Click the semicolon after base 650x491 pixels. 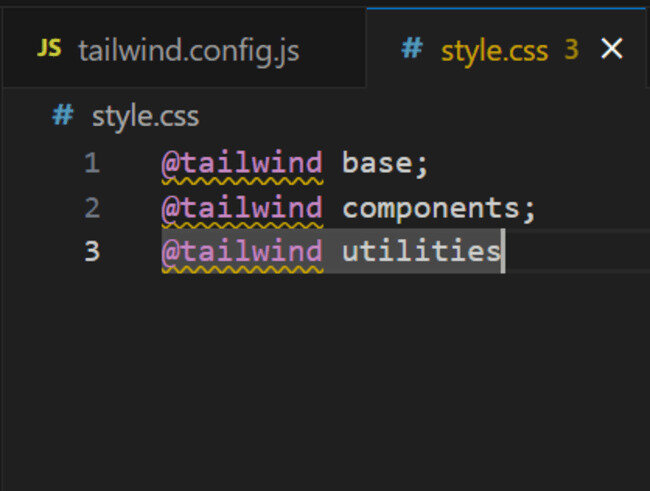coord(423,164)
